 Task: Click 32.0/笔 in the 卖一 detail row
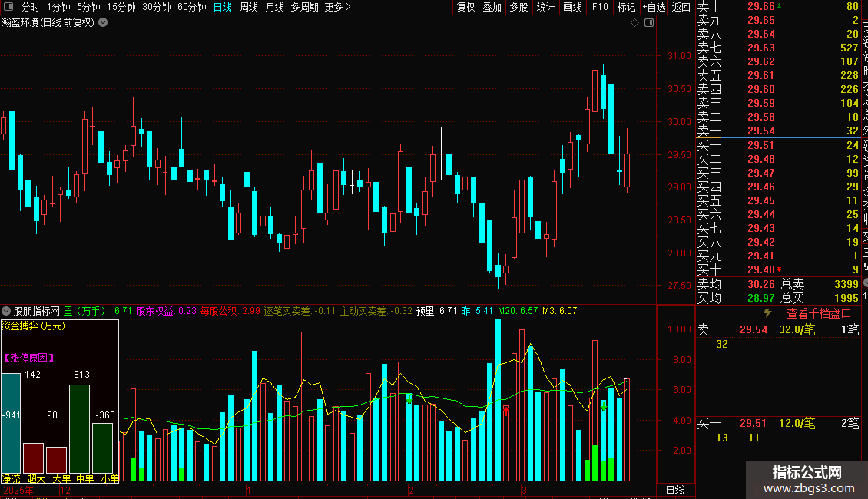pos(797,329)
